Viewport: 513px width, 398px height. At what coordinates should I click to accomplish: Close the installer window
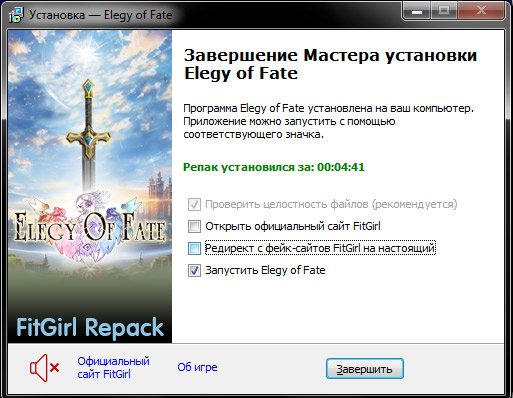pyautogui.click(x=481, y=11)
